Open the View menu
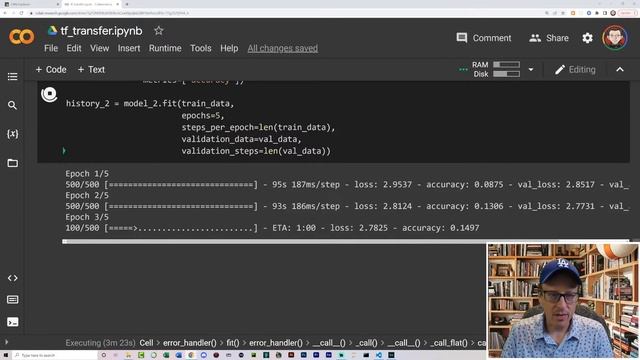This screenshot has width=640, height=360. [100, 48]
